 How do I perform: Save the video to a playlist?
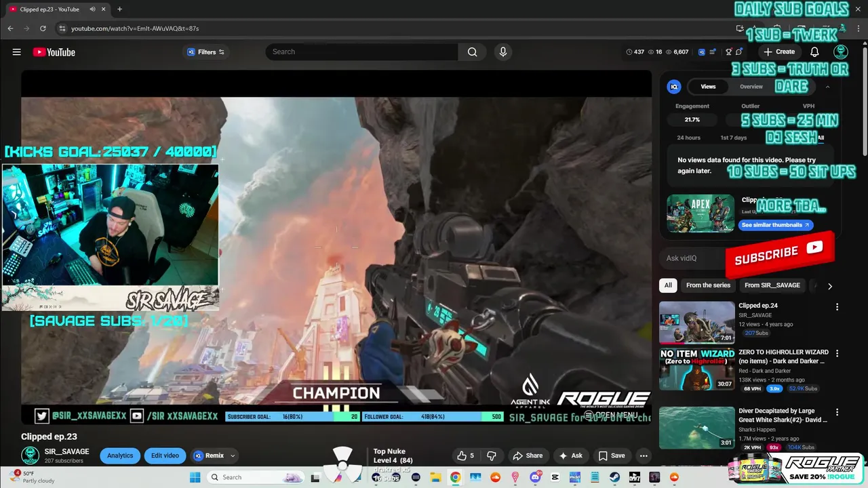611,455
